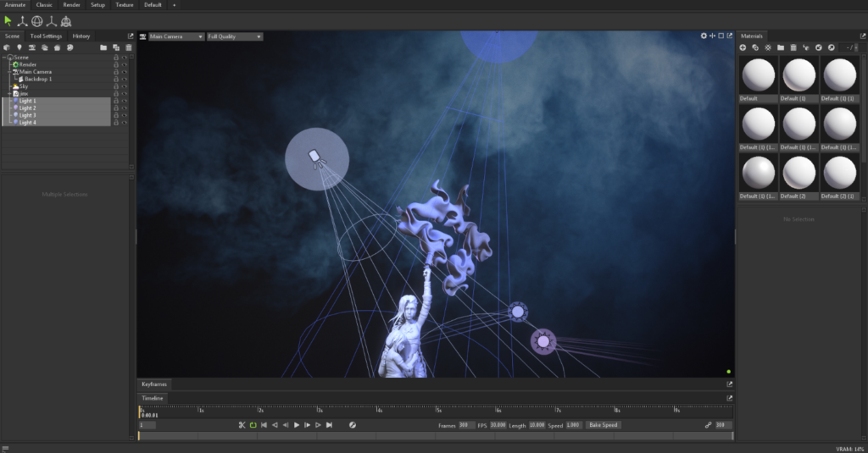
Task: Toggle visibility eye for Light 2
Action: [x=124, y=108]
